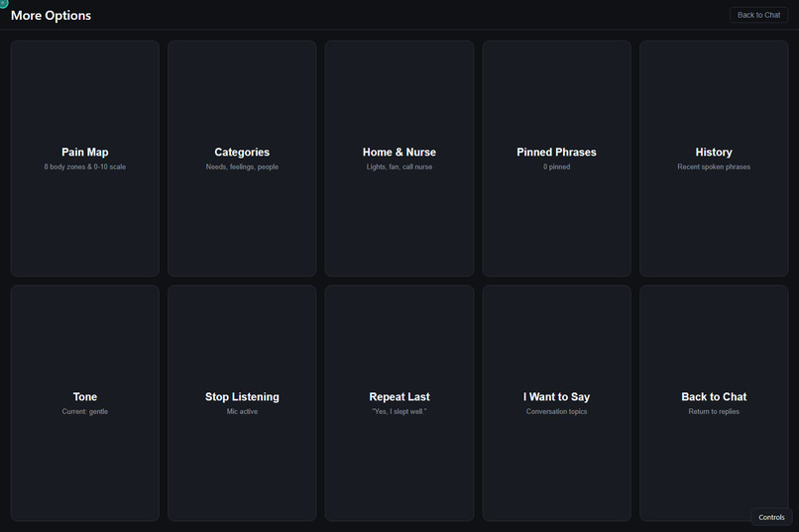Click the teal status dot icon

click(3, 3)
